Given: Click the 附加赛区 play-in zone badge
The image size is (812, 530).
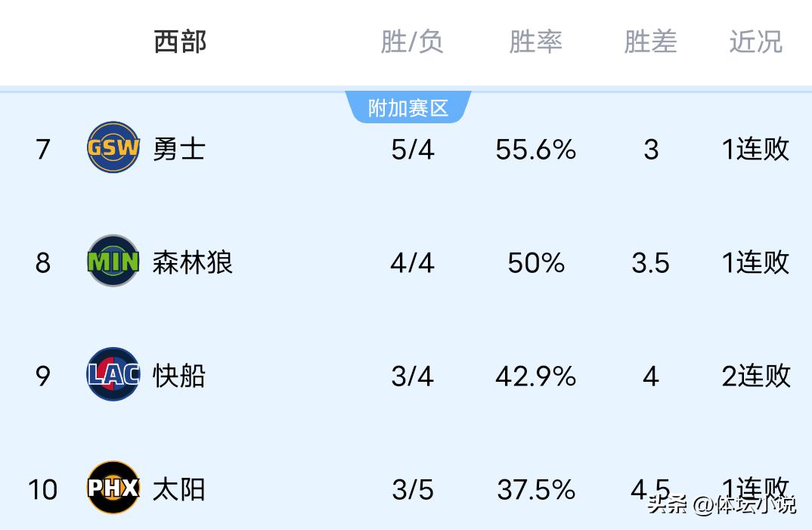Looking at the screenshot, I should (x=408, y=108).
